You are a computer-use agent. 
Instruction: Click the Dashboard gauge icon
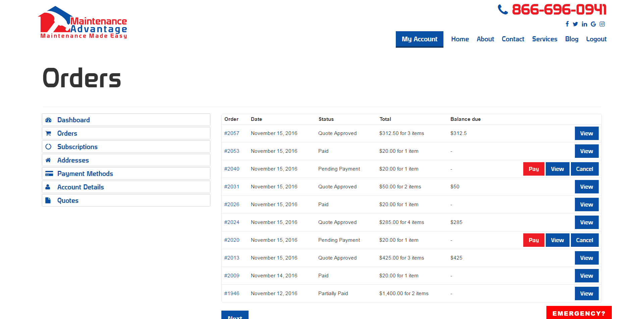tap(48, 120)
